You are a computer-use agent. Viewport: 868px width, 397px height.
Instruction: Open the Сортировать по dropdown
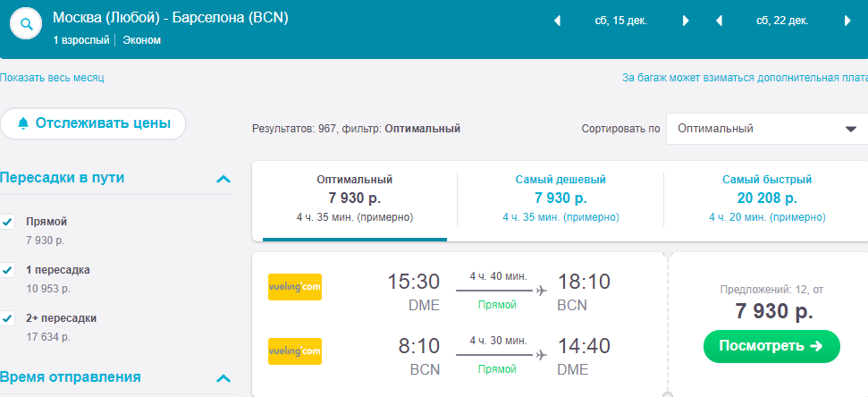click(767, 129)
